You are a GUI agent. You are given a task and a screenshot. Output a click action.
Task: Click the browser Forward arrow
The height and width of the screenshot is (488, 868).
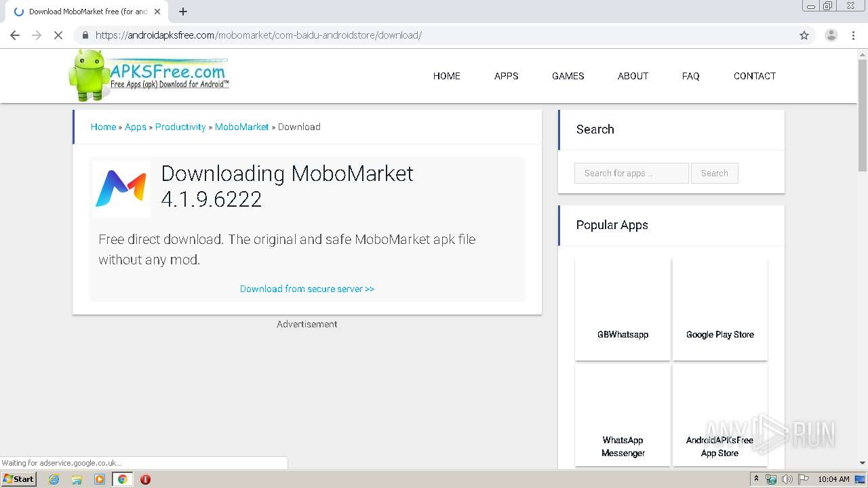(37, 35)
